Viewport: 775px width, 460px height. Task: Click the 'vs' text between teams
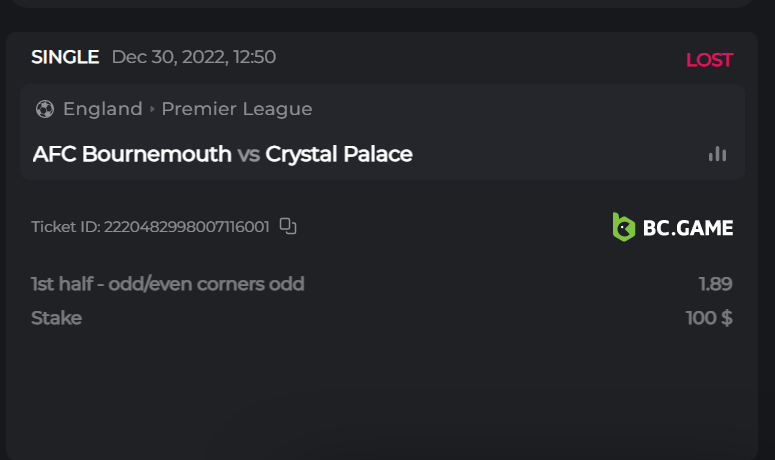248,154
